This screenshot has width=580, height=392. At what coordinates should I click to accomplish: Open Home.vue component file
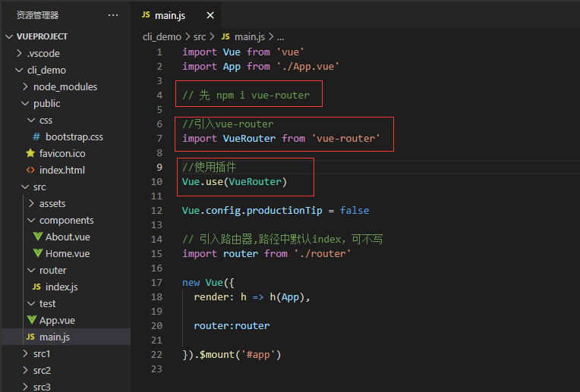tap(68, 254)
